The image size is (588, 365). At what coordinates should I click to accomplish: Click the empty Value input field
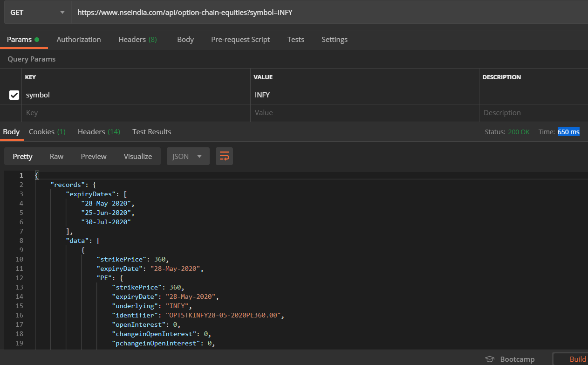pyautogui.click(x=365, y=113)
